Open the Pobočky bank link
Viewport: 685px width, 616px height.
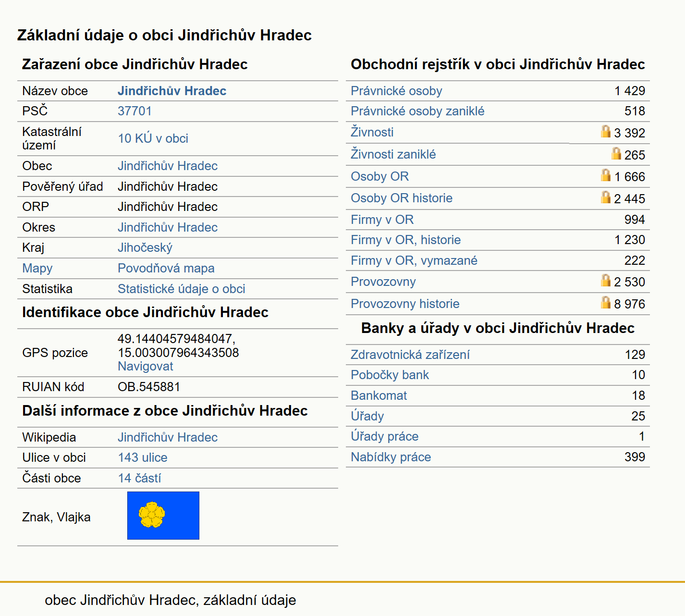coord(390,375)
